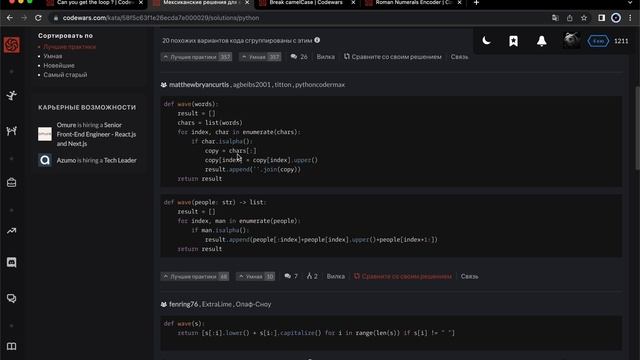Open the Kata practice martial-arts icon

tap(11, 96)
